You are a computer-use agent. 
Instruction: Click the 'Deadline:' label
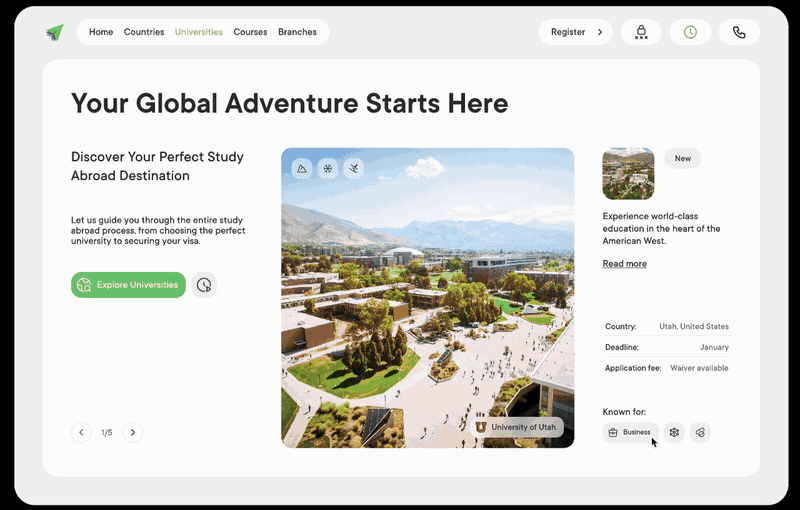point(622,347)
